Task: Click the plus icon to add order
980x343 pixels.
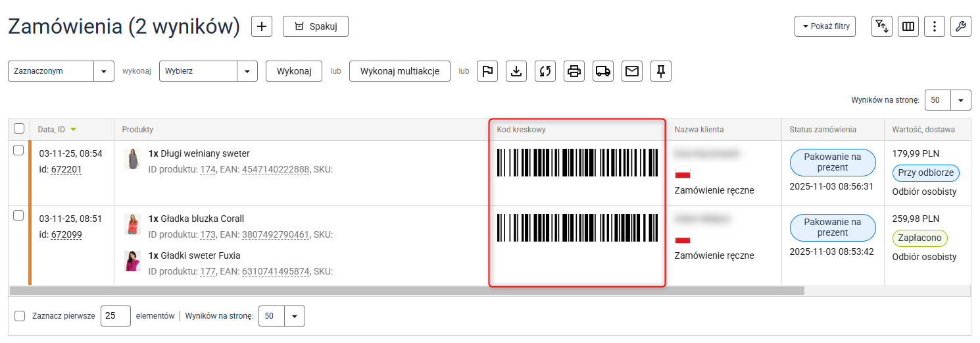Action: [262, 26]
